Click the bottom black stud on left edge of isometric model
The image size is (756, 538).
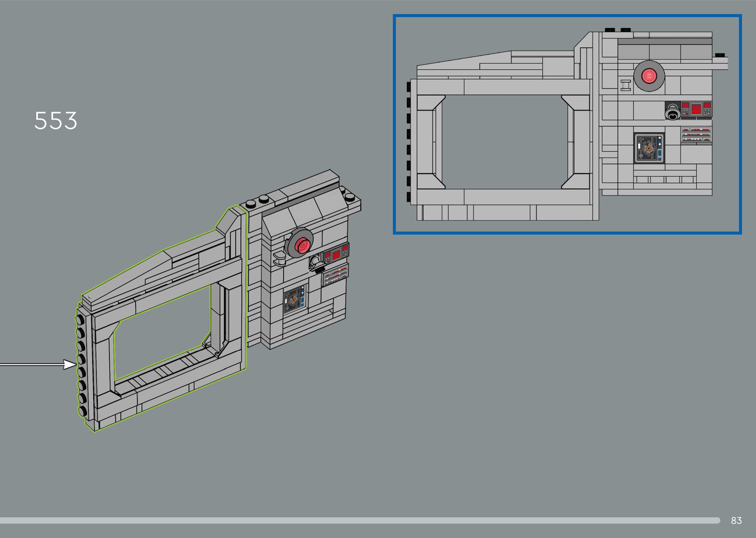82,411
